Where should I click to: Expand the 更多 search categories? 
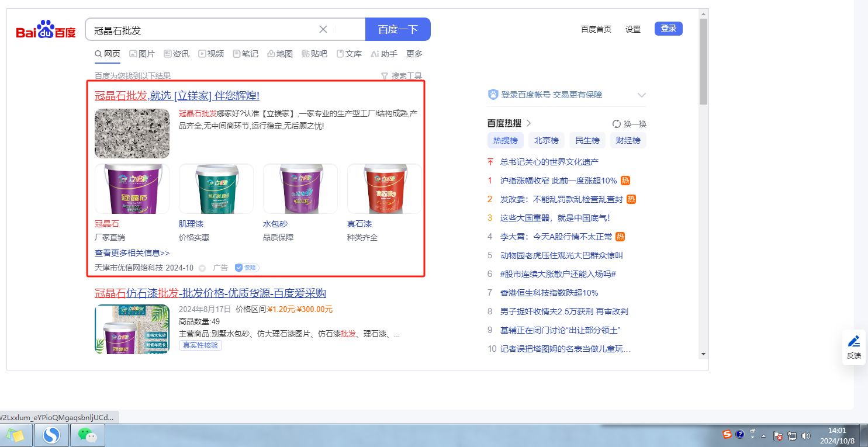coord(414,54)
